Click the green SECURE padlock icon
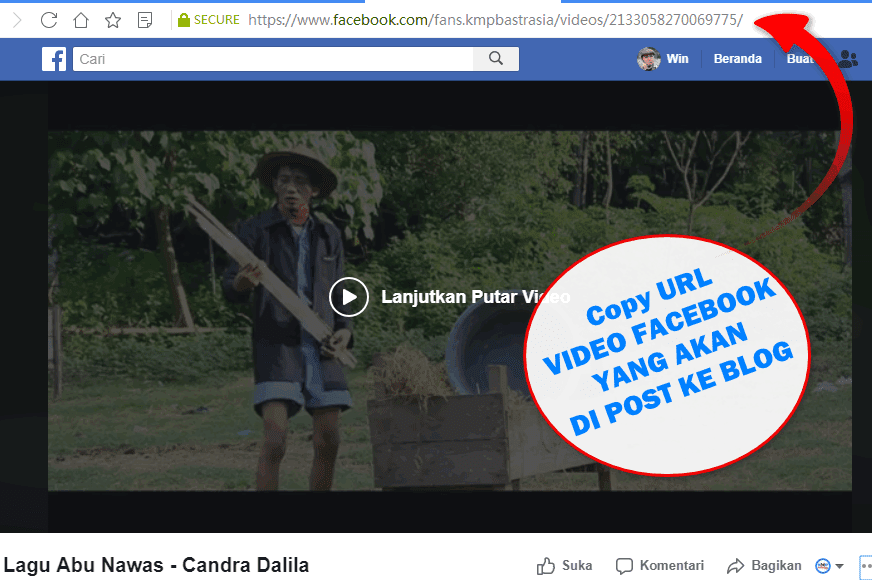Screen dimensions: 872x580 click(184, 20)
